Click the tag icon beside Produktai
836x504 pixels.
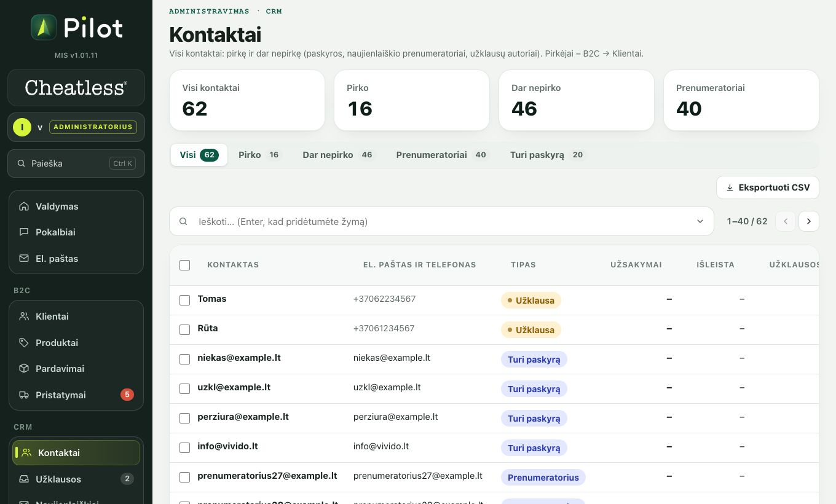coord(24,343)
